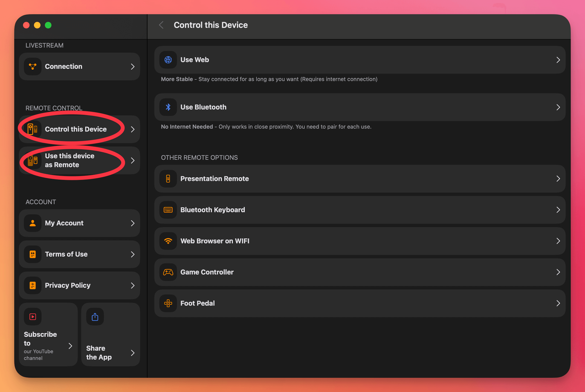This screenshot has width=585, height=392.
Task: Click the Privacy Policy document icon
Action: tap(33, 285)
